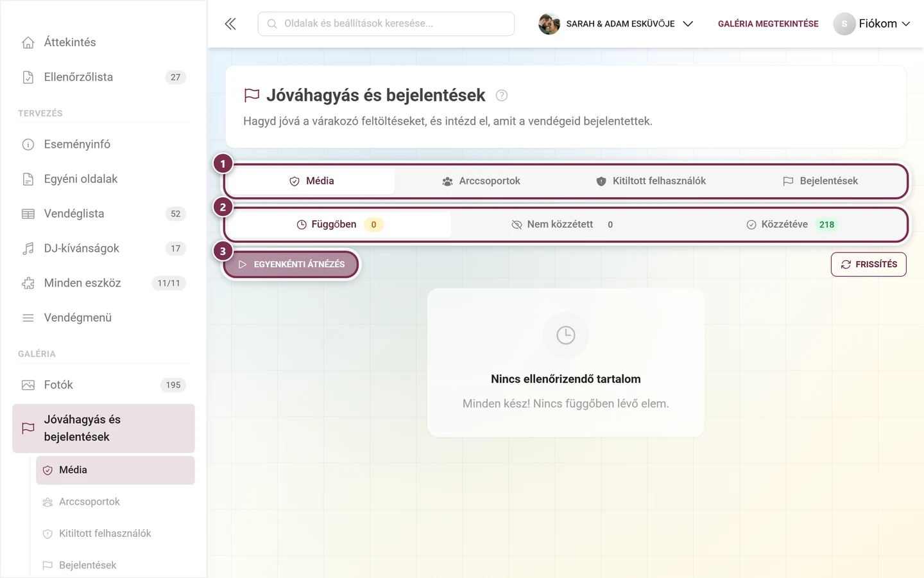This screenshot has height=578, width=924.
Task: Click the page icon beside Egyéni oldalak
Action: click(28, 179)
